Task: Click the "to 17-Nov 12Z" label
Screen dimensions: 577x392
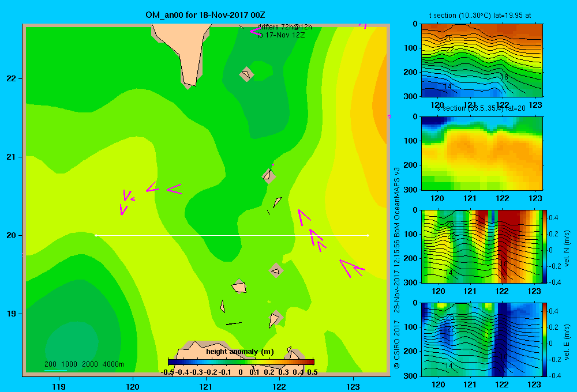Action: (x=281, y=35)
